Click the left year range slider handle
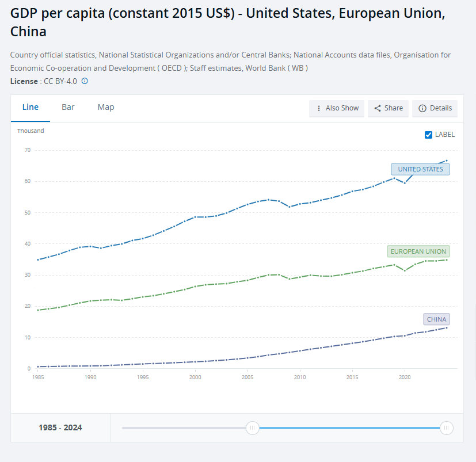Screen dimensions: 476x462 [252, 428]
